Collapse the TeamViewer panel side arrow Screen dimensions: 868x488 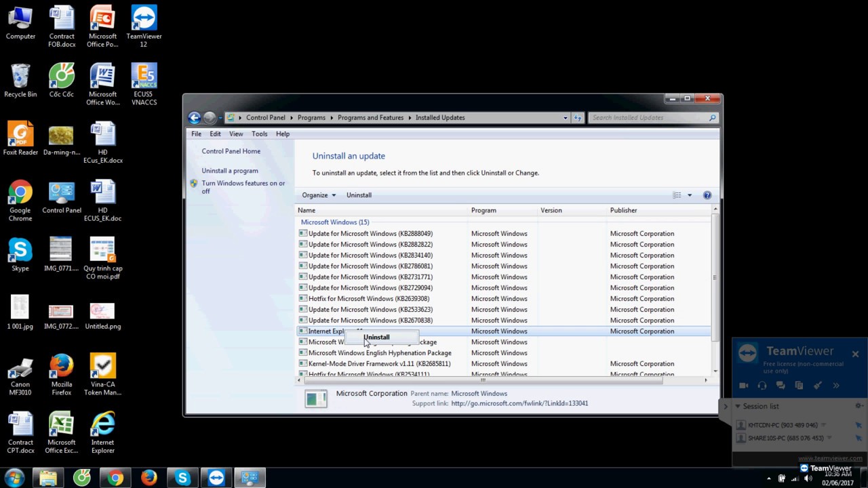pyautogui.click(x=726, y=407)
